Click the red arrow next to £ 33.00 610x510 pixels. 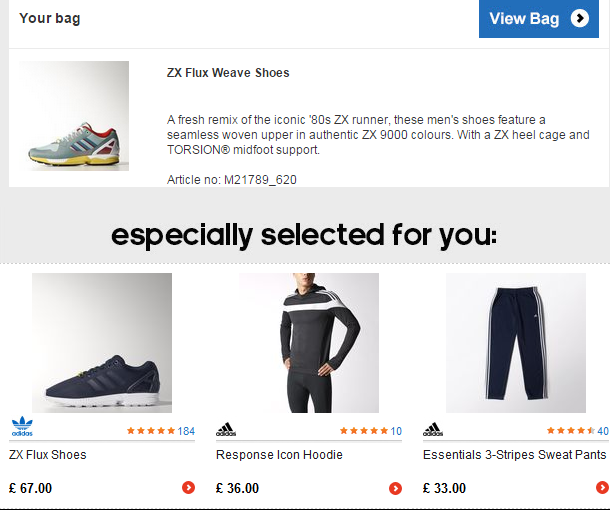[602, 487]
